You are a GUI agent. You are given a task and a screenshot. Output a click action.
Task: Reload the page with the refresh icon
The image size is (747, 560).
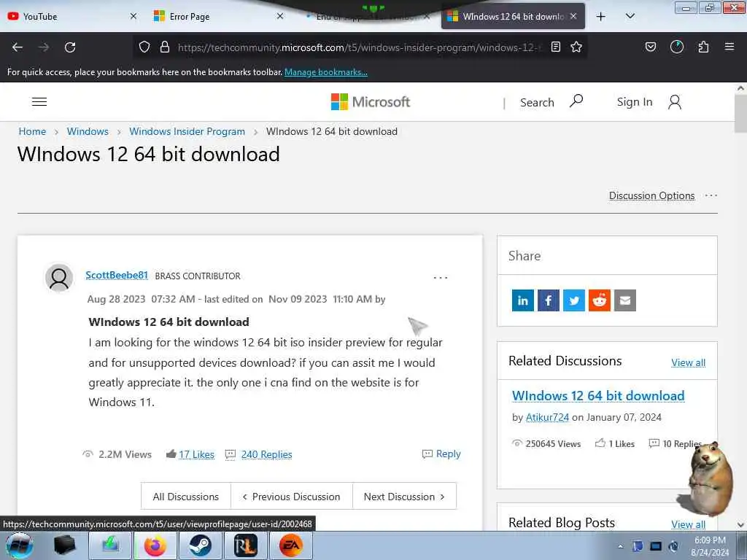coord(70,47)
